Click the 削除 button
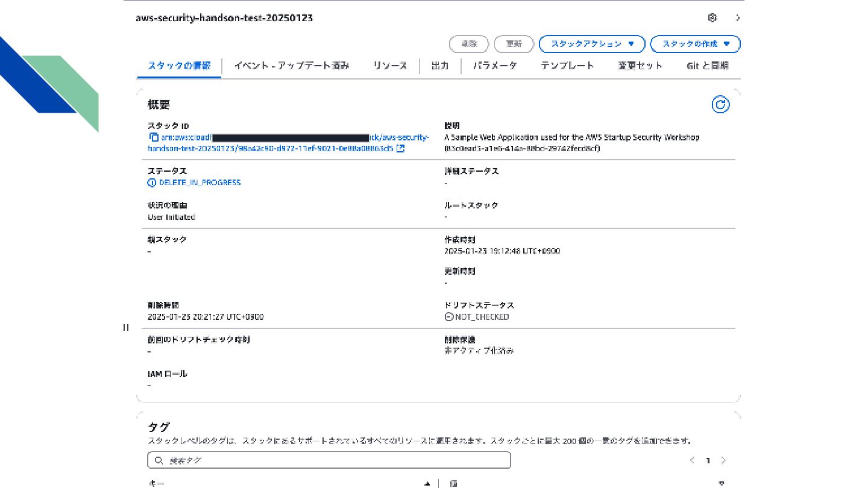The height and width of the screenshot is (488, 868). pos(470,44)
